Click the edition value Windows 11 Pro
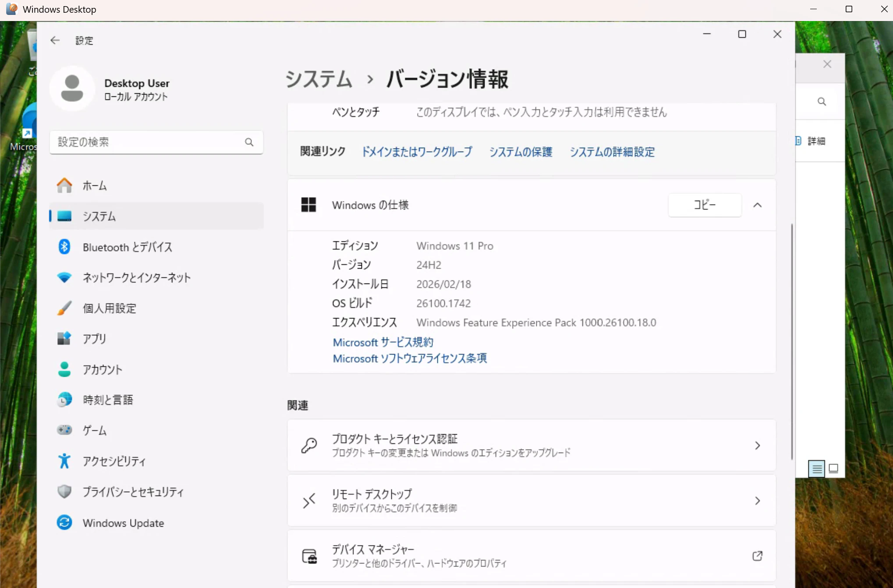Viewport: 893px width, 588px height. click(x=455, y=246)
